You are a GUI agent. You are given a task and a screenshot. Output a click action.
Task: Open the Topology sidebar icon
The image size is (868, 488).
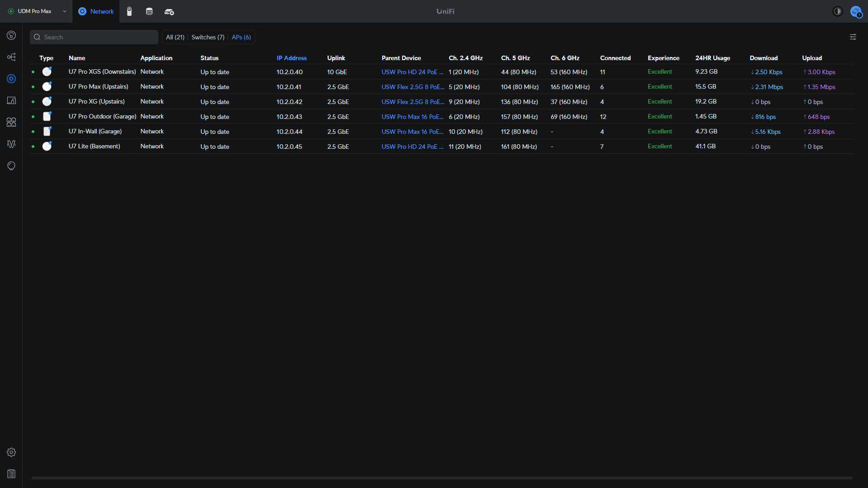coord(11,57)
